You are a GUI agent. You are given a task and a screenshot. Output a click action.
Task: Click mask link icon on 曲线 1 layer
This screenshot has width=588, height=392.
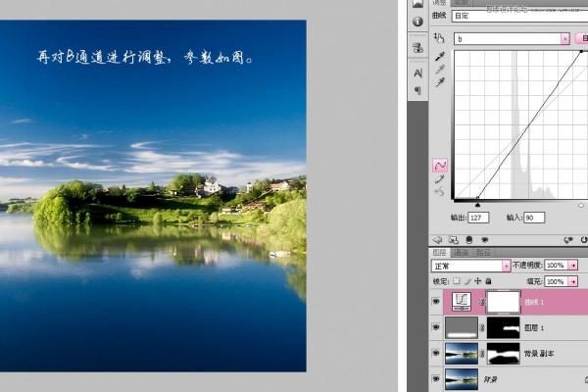tap(482, 302)
